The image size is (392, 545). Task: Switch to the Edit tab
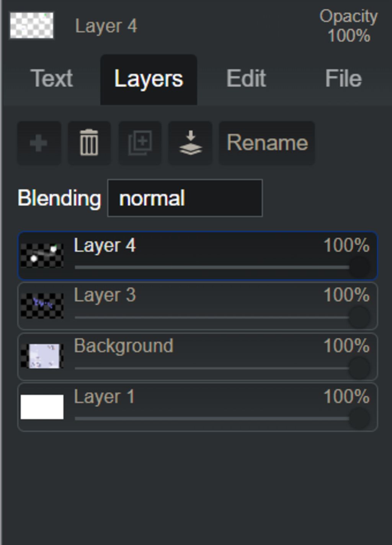click(x=246, y=79)
